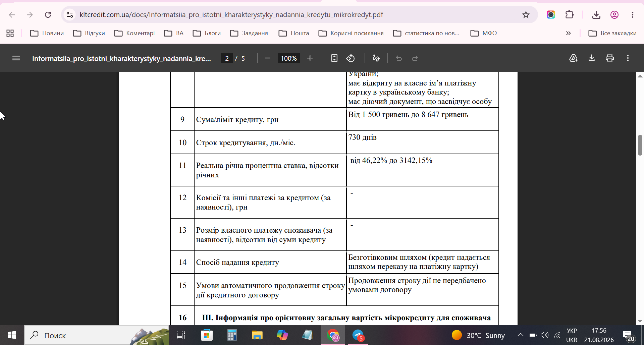The image size is (644, 345).
Task: Zoom in the PDF with plus
Action: (x=310, y=58)
